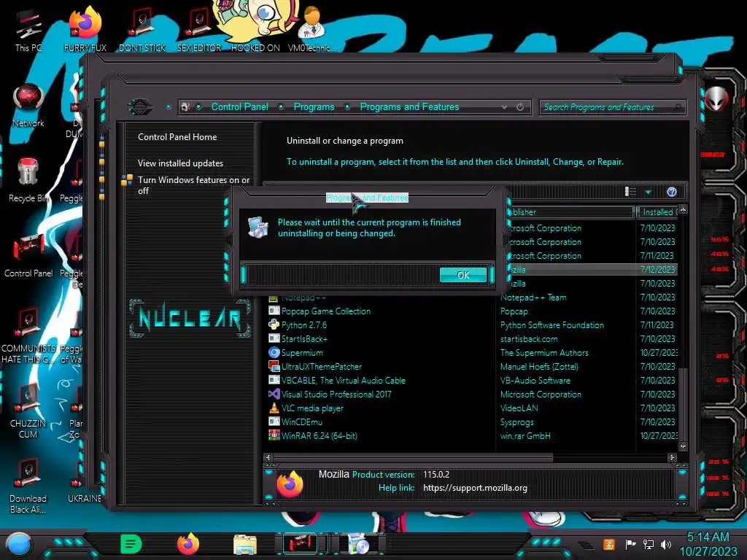Open Control Panel Home link
The height and width of the screenshot is (560, 747).
[177, 136]
